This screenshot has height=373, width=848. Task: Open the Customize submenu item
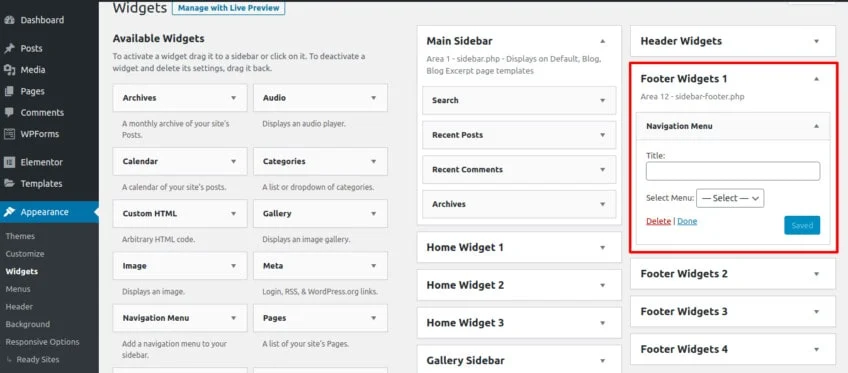[25, 254]
